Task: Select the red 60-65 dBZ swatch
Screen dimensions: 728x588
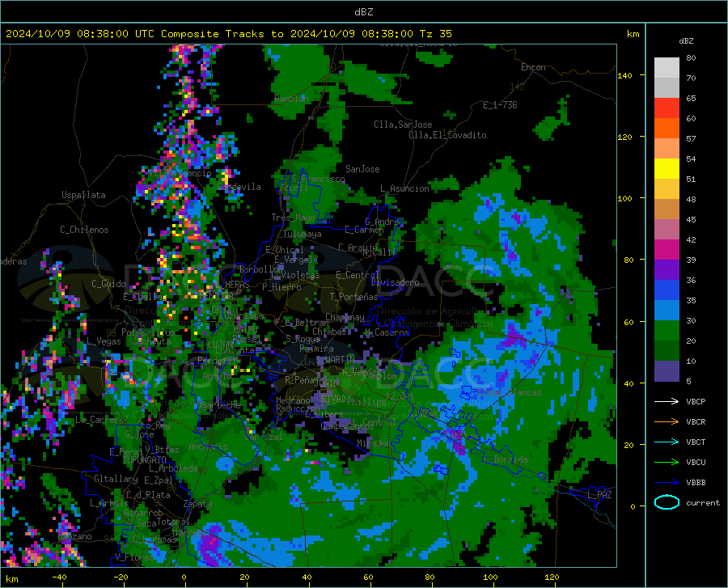Action: click(667, 108)
